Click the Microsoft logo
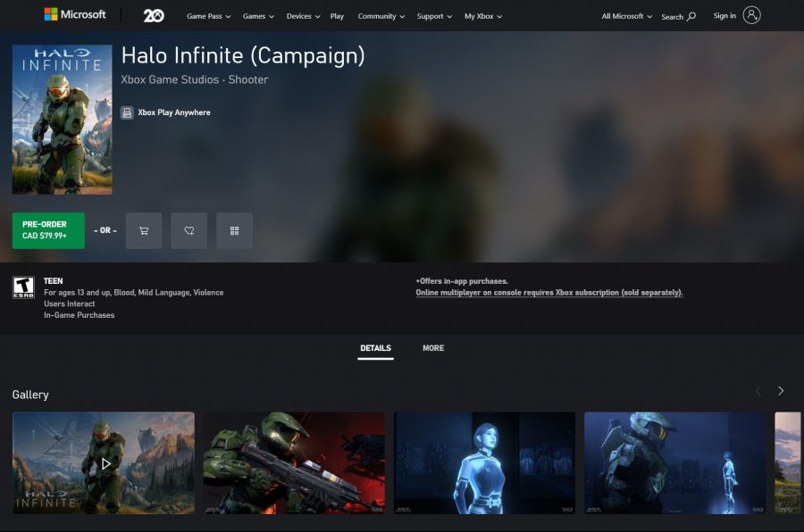 (75, 14)
